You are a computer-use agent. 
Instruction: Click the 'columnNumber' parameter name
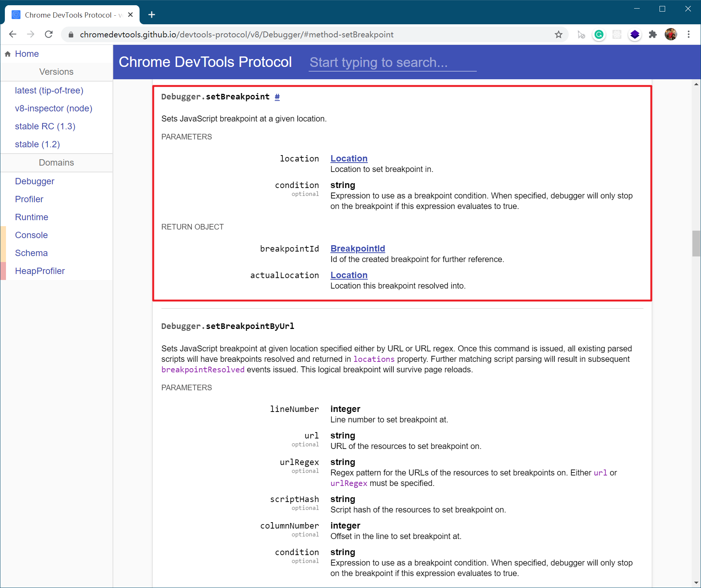pyautogui.click(x=290, y=526)
